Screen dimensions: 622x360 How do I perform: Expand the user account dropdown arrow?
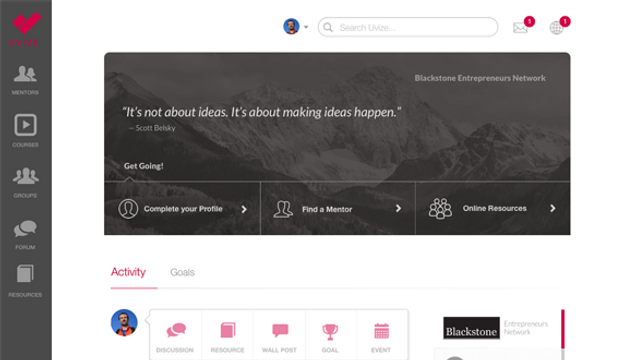[x=306, y=27]
